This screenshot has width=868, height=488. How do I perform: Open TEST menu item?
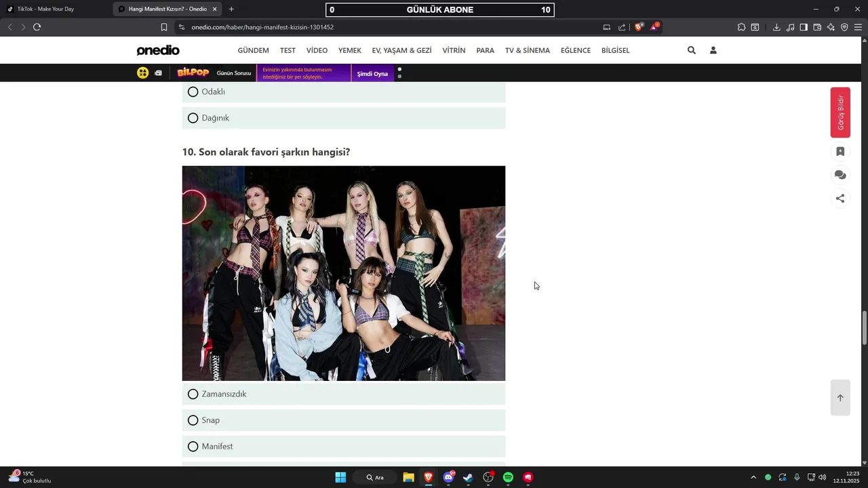pos(288,50)
